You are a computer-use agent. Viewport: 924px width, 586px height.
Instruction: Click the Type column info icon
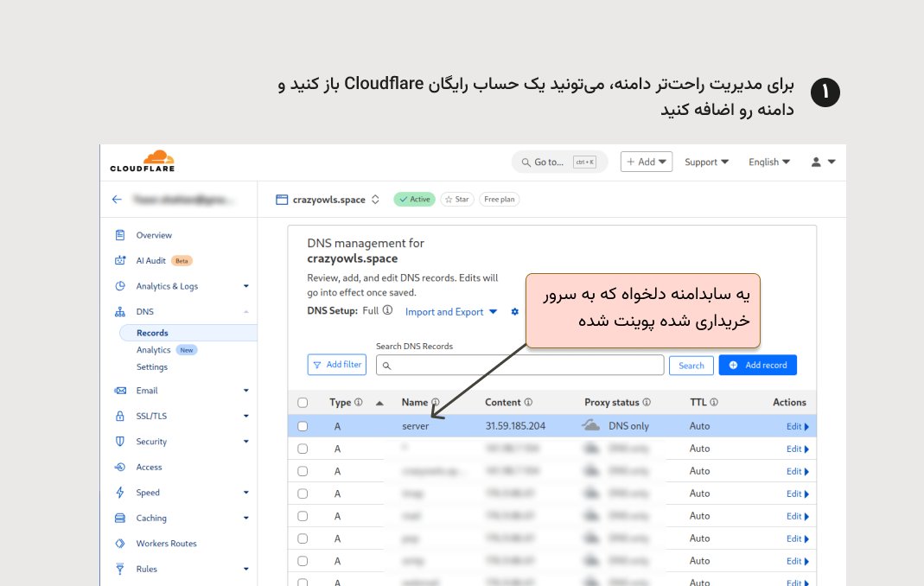pos(359,402)
